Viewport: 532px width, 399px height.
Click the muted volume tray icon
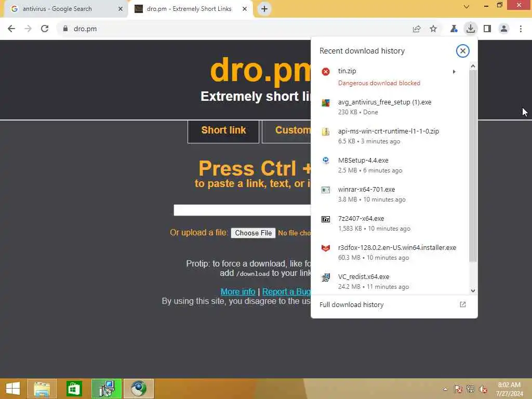pyautogui.click(x=483, y=389)
